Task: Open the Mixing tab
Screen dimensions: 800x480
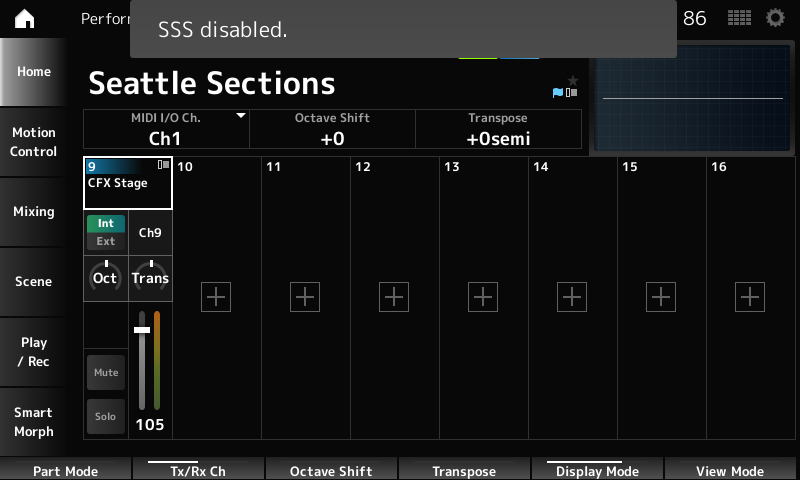Action: pos(34,212)
